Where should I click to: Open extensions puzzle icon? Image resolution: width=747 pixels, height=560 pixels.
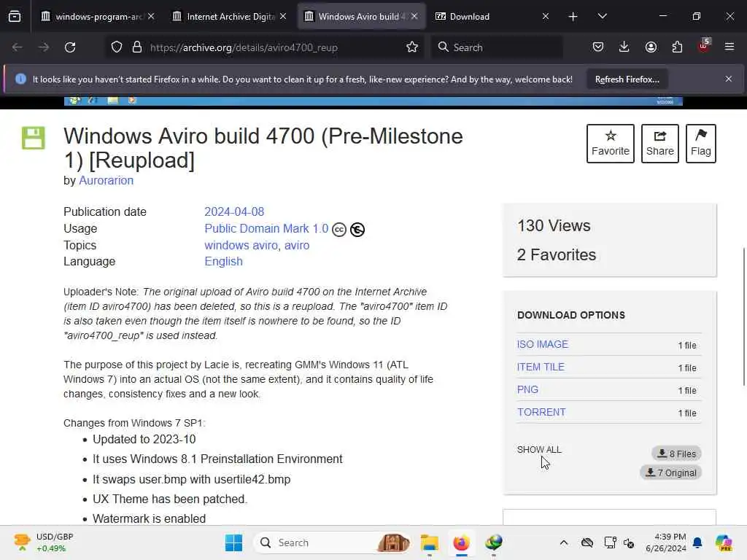(x=677, y=47)
